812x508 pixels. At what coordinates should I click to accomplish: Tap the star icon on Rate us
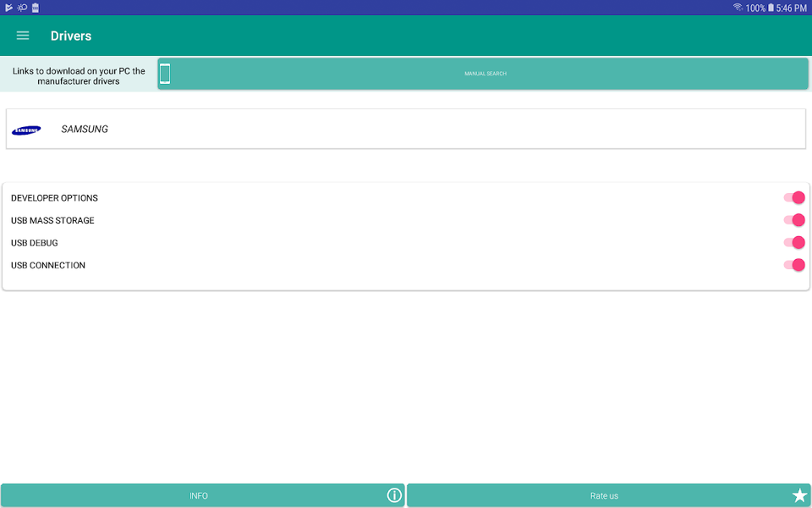coord(798,495)
